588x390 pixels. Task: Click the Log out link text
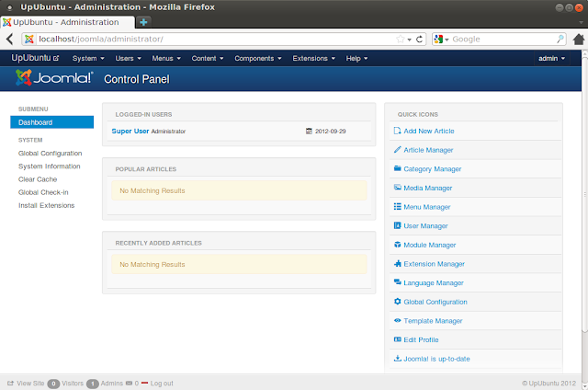(162, 384)
